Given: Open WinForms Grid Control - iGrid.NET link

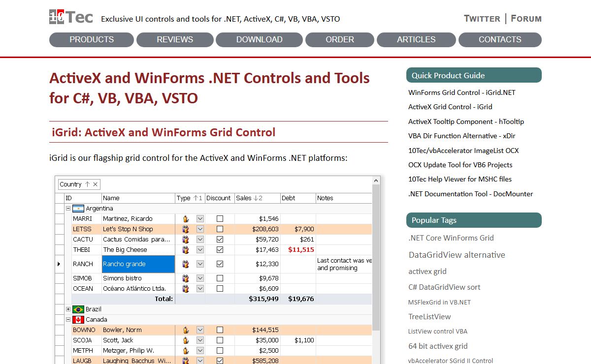Looking at the screenshot, I should [x=462, y=92].
